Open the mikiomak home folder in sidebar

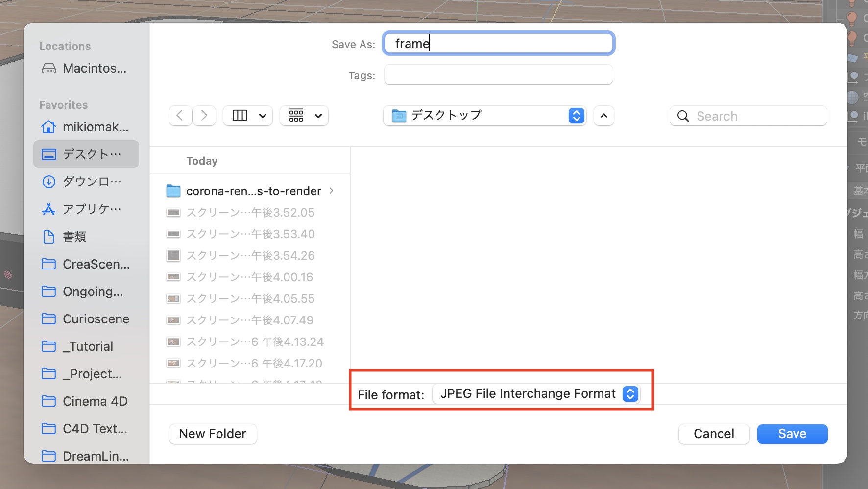tap(86, 127)
